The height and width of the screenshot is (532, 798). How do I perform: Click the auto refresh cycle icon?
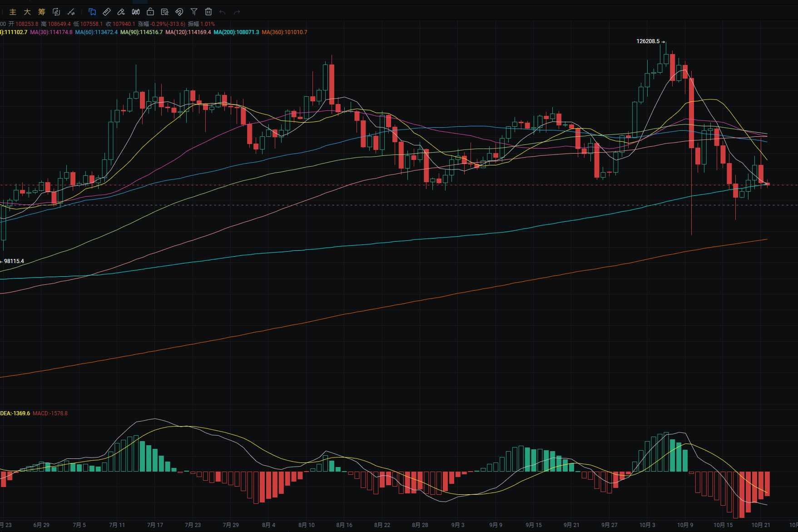(56, 12)
